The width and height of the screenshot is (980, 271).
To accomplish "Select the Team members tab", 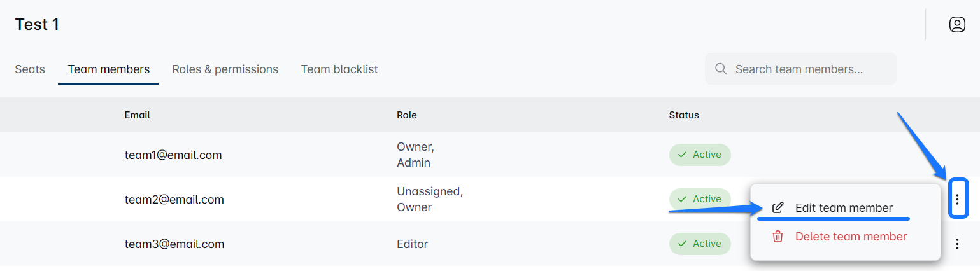I will pos(109,69).
